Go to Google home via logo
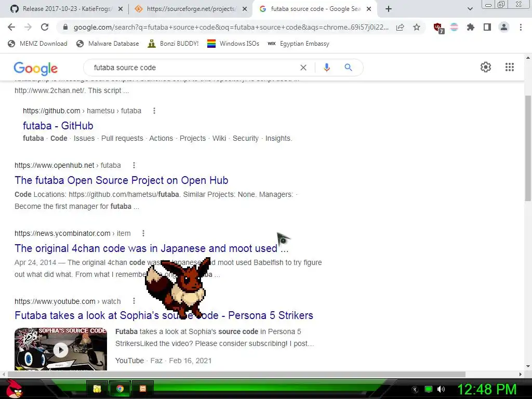The height and width of the screenshot is (399, 532). point(36,68)
